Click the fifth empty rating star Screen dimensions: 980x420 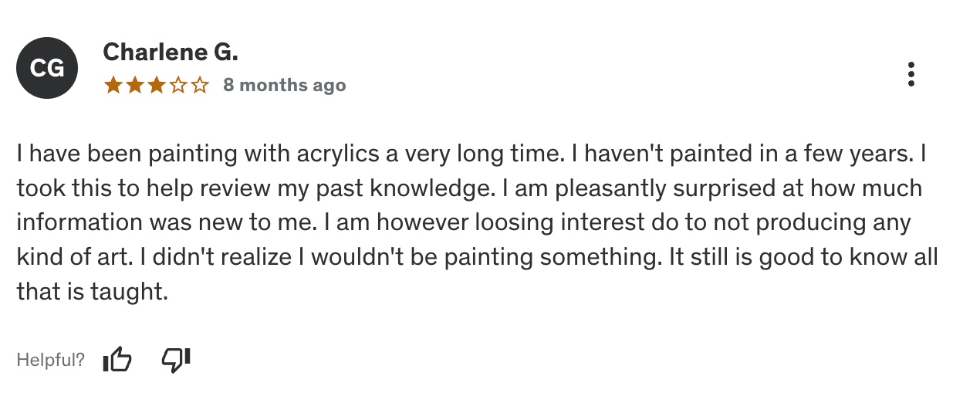(x=200, y=85)
